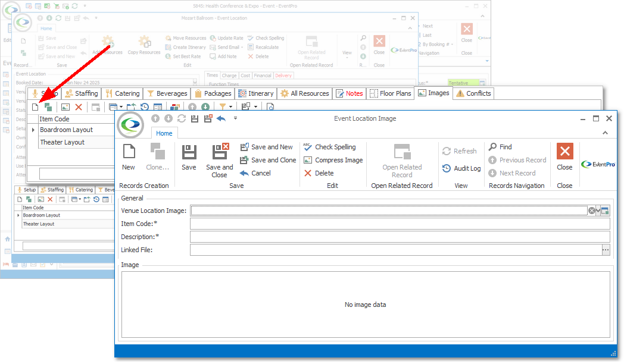The height and width of the screenshot is (364, 624).
Task: Click Copy Resources in Mozart Ballroom window
Action: click(144, 45)
